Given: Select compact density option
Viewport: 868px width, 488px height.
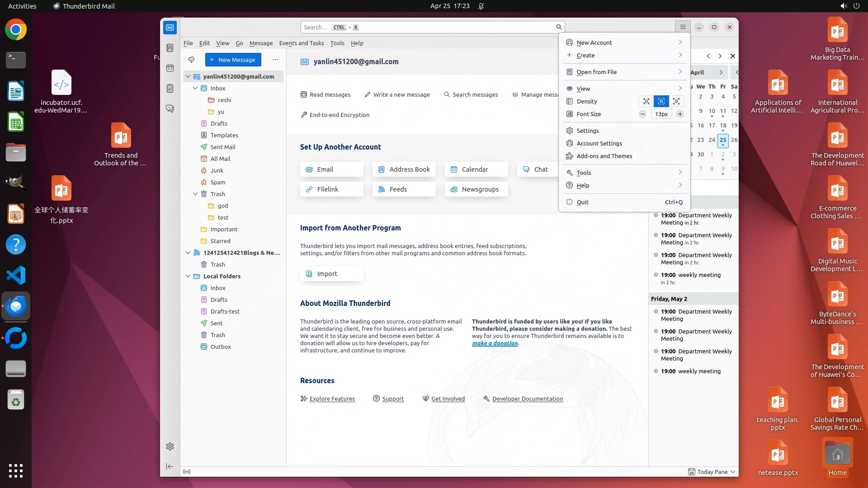Looking at the screenshot, I should (646, 101).
